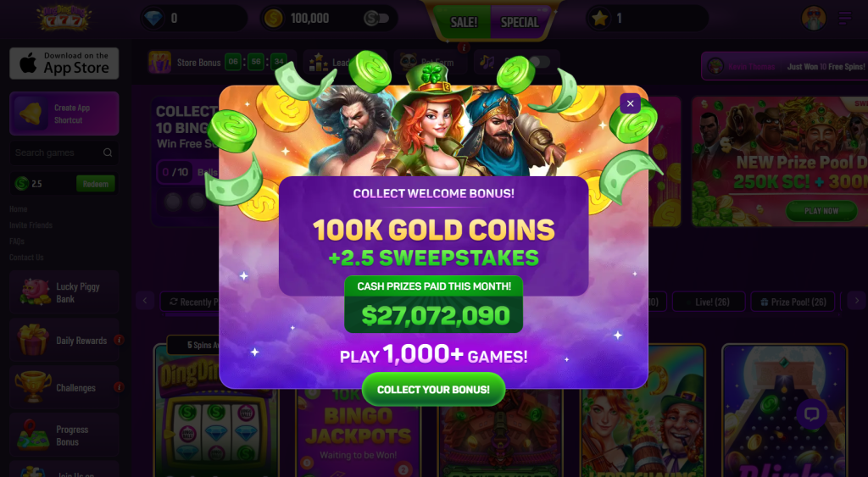Open the live chat bubble icon
868x477 pixels.
coord(811,414)
